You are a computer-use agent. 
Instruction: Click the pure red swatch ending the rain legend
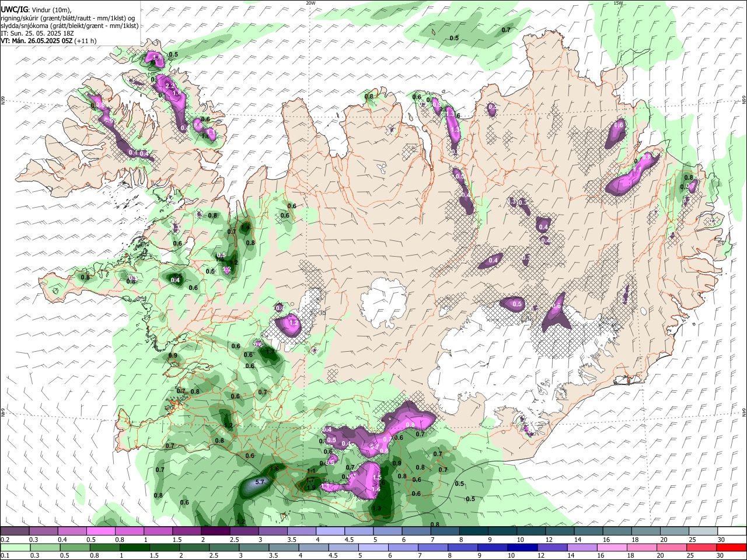732,548
